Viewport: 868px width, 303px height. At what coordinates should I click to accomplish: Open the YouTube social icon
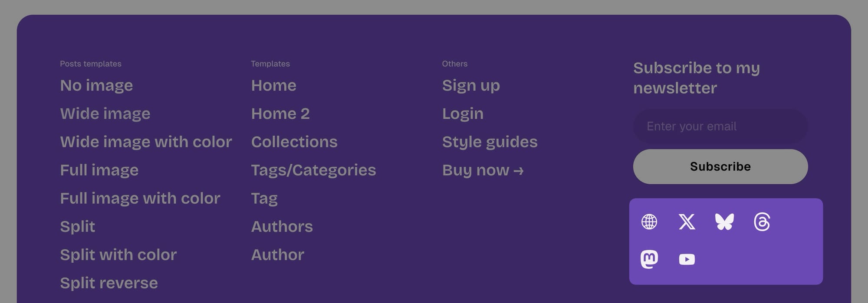pyautogui.click(x=687, y=259)
